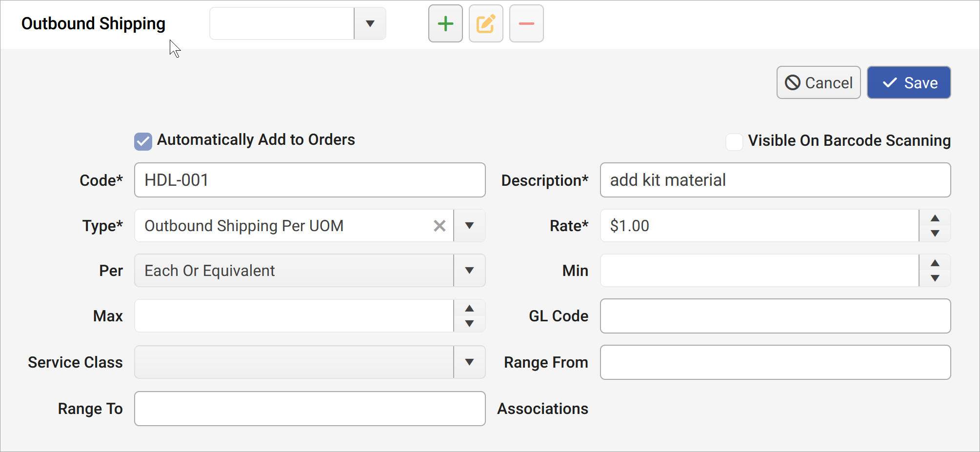The width and height of the screenshot is (980, 452).
Task: Open the Outbound Shipping selector dropdown
Action: coord(369,23)
